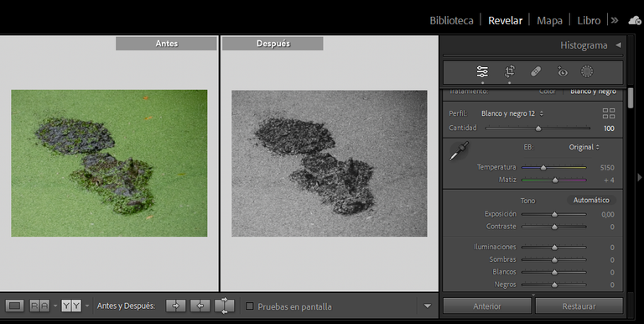The width and height of the screenshot is (644, 324).
Task: Adjust the Matiz slider handle
Action: pyautogui.click(x=555, y=180)
